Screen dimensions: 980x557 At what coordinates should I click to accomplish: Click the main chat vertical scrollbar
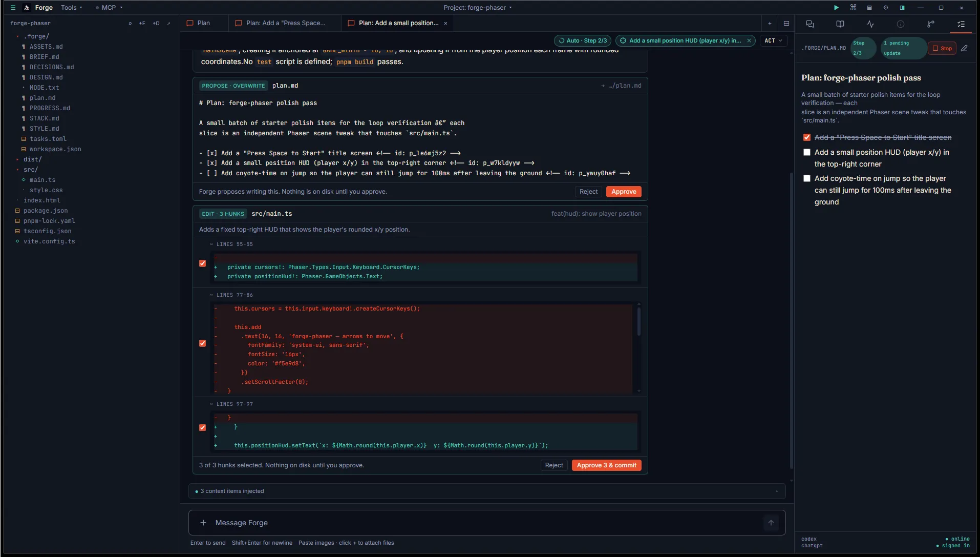point(792,321)
